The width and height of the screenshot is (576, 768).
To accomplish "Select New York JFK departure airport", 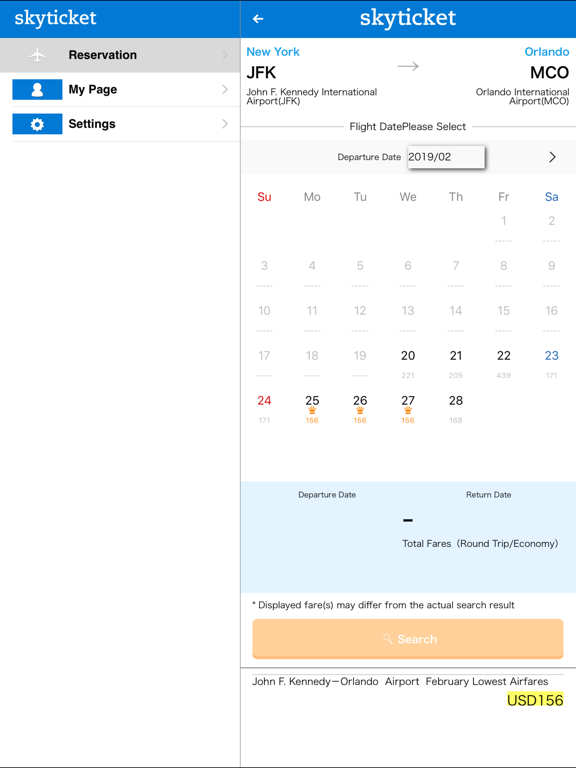I will pyautogui.click(x=312, y=76).
